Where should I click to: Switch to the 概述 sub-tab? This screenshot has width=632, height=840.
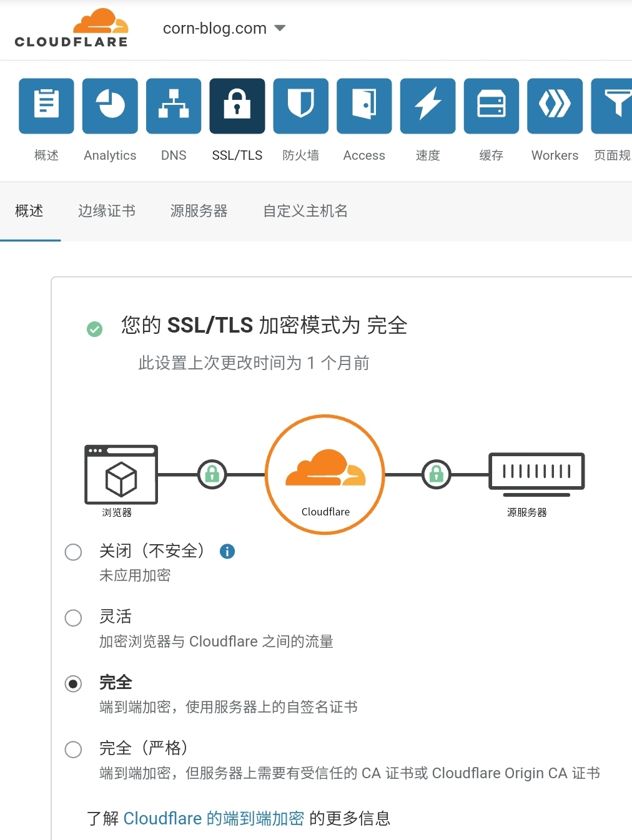click(x=29, y=211)
